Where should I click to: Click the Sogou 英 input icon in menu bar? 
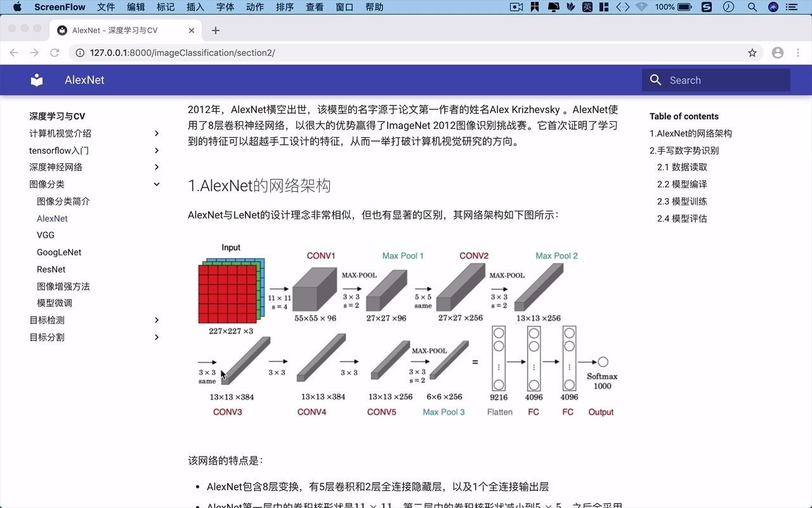(587, 7)
